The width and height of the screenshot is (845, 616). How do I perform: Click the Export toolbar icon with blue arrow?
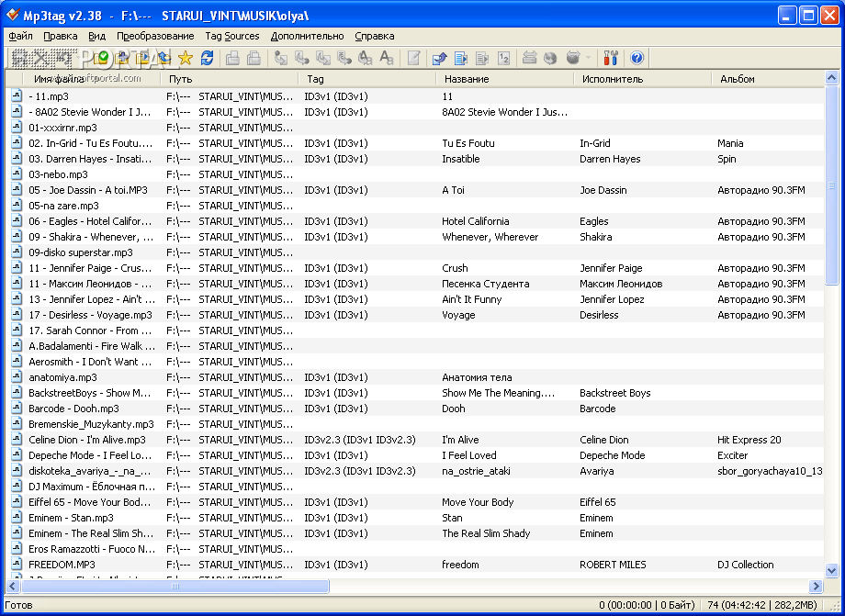(440, 58)
